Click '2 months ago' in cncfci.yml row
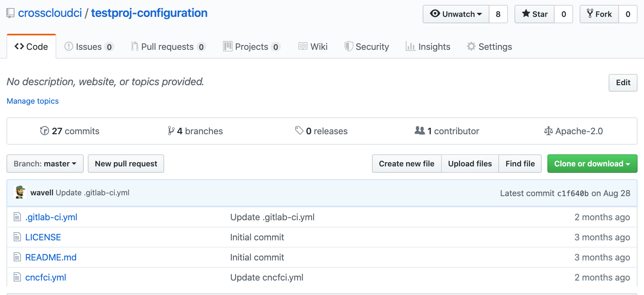This screenshot has height=295, width=644. (602, 277)
